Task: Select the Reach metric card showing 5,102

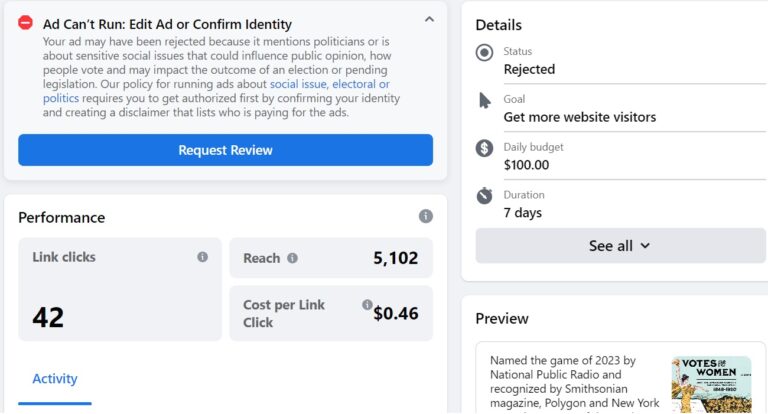Action: coord(331,258)
